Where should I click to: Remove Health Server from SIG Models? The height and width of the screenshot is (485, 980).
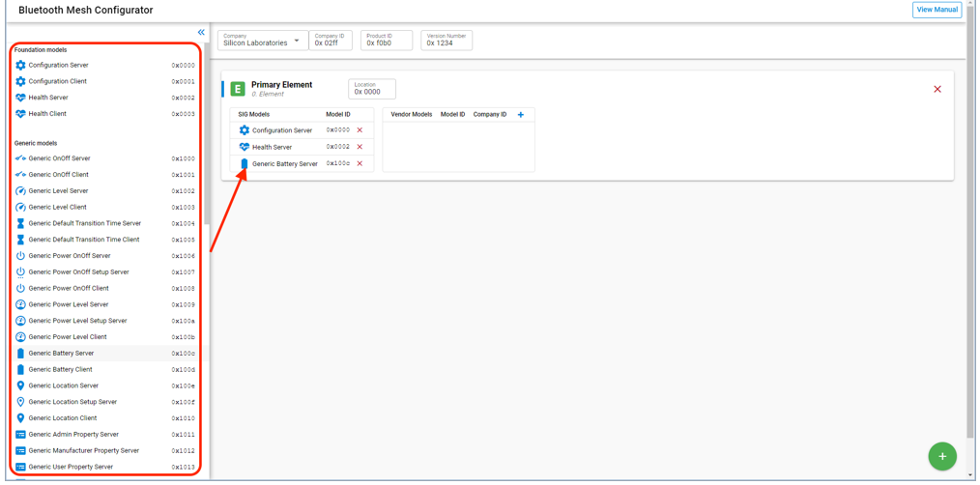point(360,147)
